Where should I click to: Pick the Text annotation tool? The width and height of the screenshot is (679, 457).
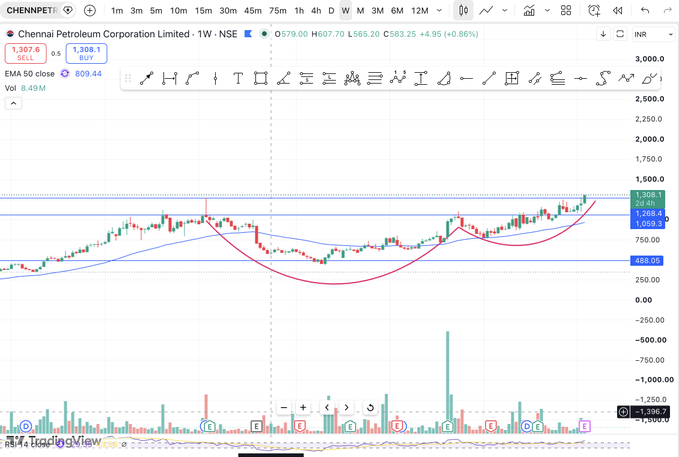(238, 78)
